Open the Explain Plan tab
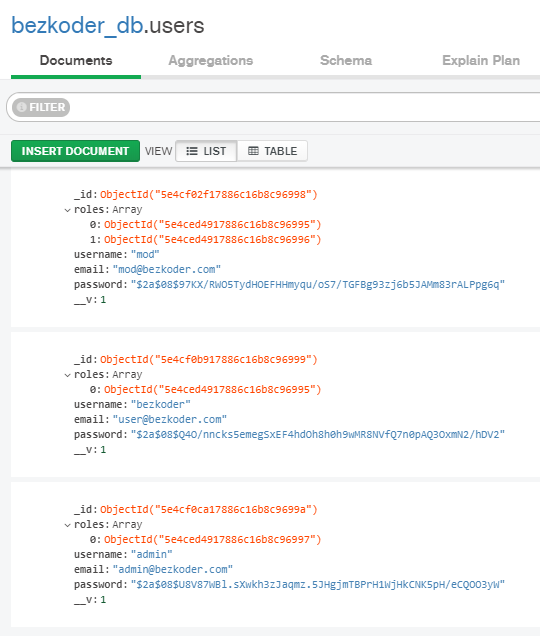 [x=481, y=60]
